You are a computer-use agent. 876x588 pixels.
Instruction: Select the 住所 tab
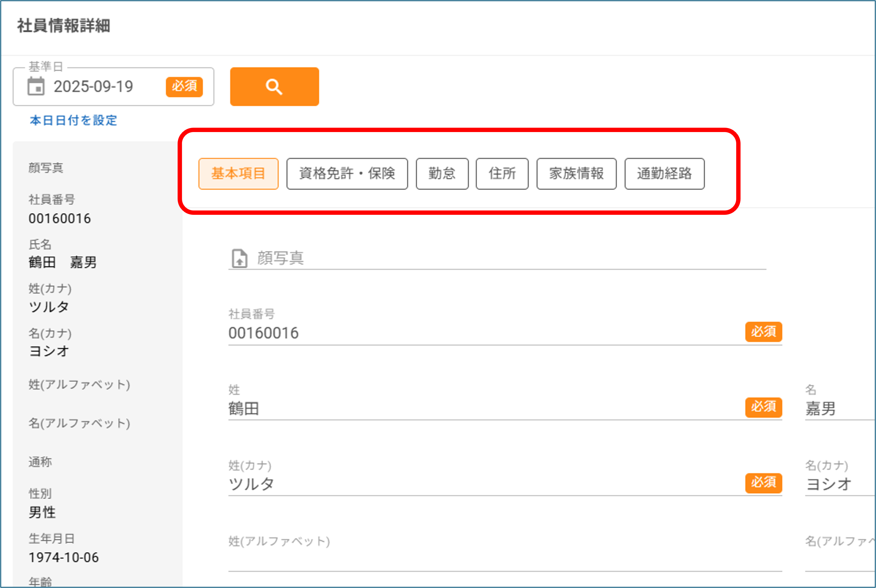coord(502,174)
